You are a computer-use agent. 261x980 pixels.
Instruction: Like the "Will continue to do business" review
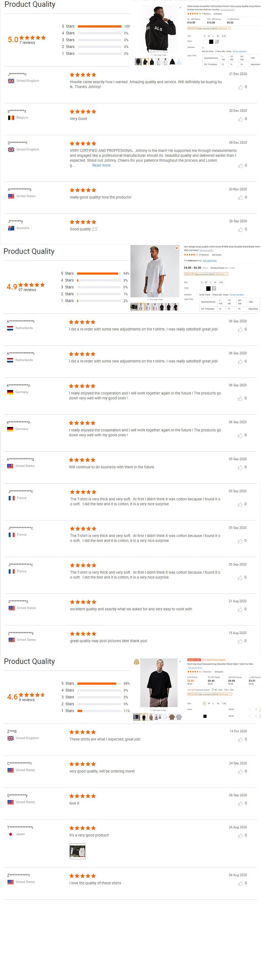pyautogui.click(x=240, y=467)
